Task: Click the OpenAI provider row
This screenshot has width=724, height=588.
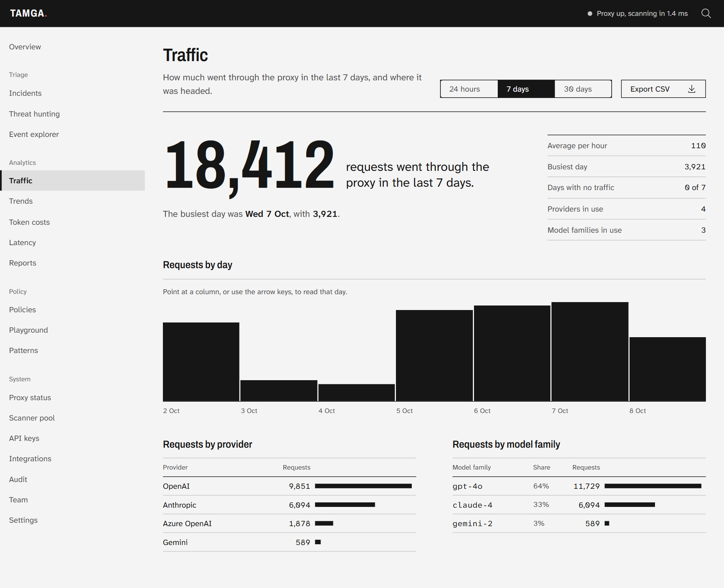Action: click(290, 486)
